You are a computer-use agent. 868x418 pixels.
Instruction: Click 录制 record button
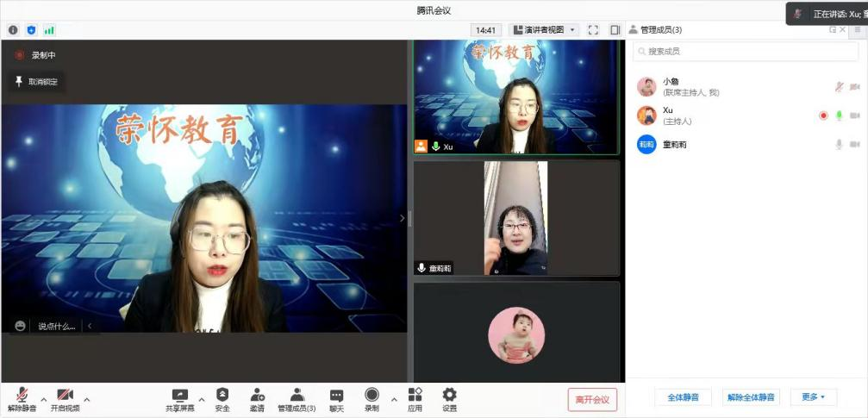372,400
